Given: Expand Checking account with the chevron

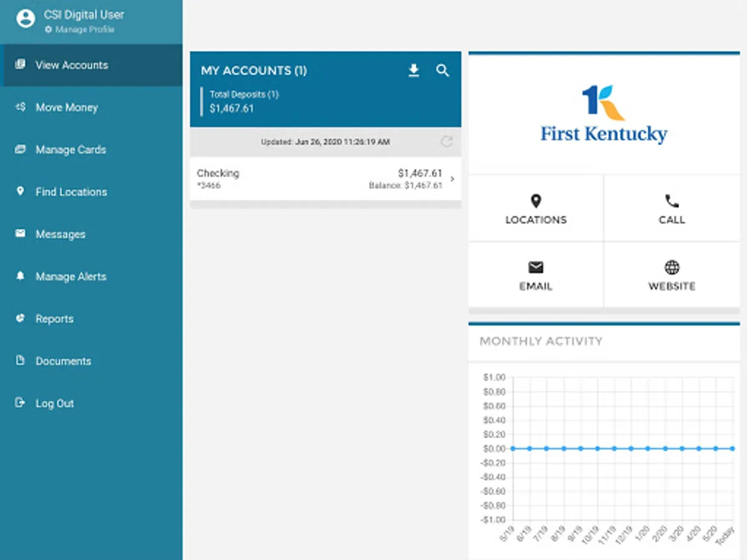Looking at the screenshot, I should pyautogui.click(x=452, y=179).
